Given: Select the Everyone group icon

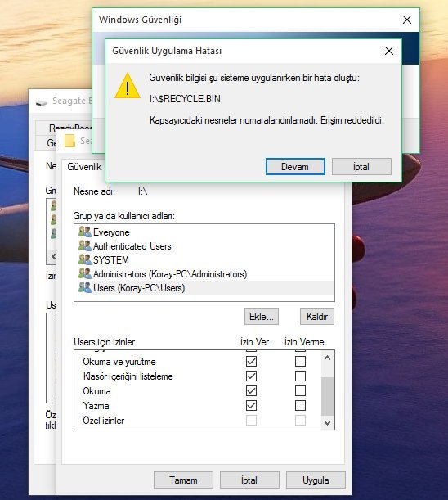Looking at the screenshot, I should pyautogui.click(x=85, y=232).
